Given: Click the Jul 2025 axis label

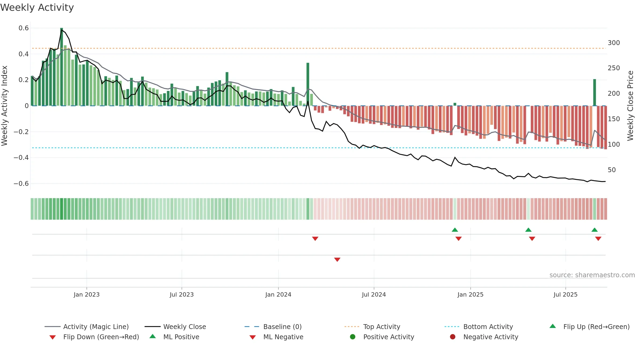Looking at the screenshot, I should [x=565, y=294].
